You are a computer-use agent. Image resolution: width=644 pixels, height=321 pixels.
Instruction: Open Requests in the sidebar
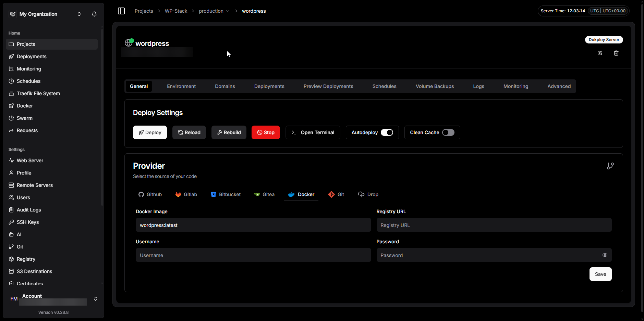[52, 130]
